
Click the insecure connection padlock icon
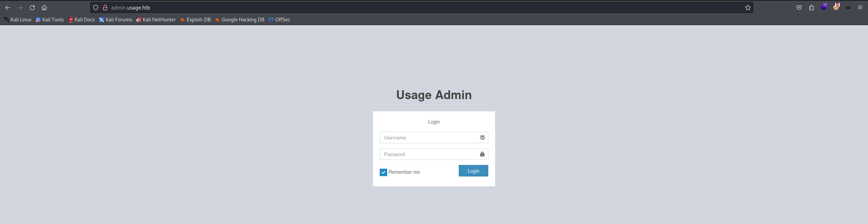click(x=105, y=7)
